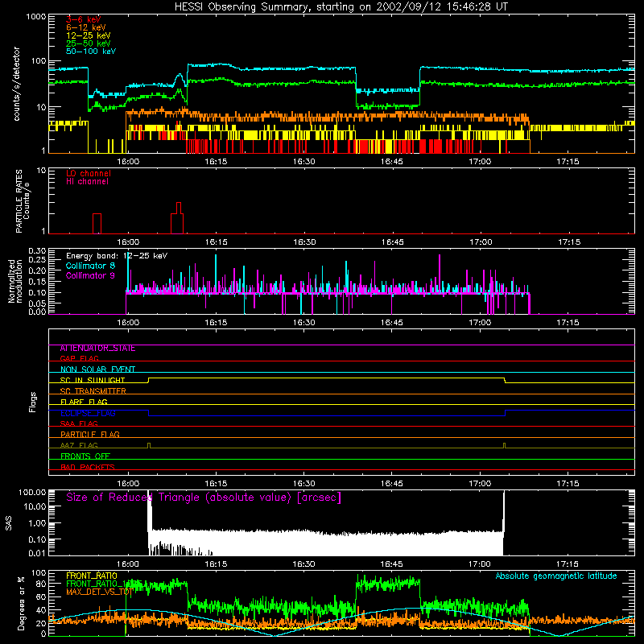The height and width of the screenshot is (644, 644).
Task: Click the Energy band: 12-25 keV label
Action: (x=117, y=256)
